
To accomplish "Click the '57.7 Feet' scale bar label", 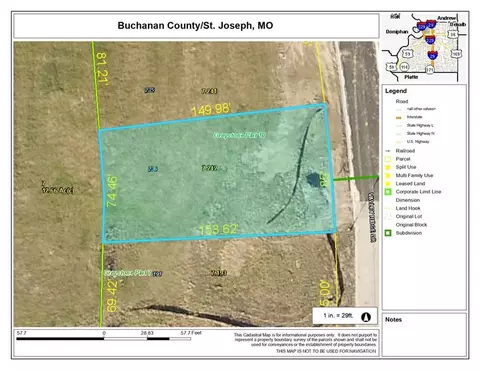I will 191,333.
